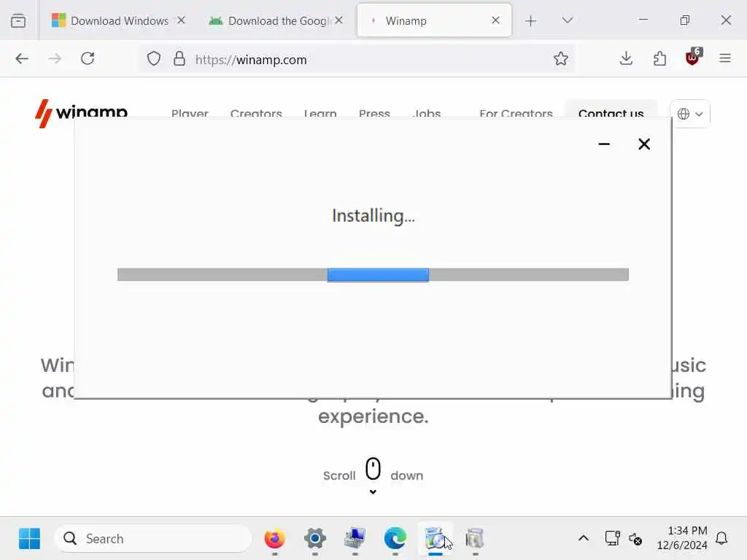747x560 pixels.
Task: Click the installer progress bar
Action: tap(373, 275)
